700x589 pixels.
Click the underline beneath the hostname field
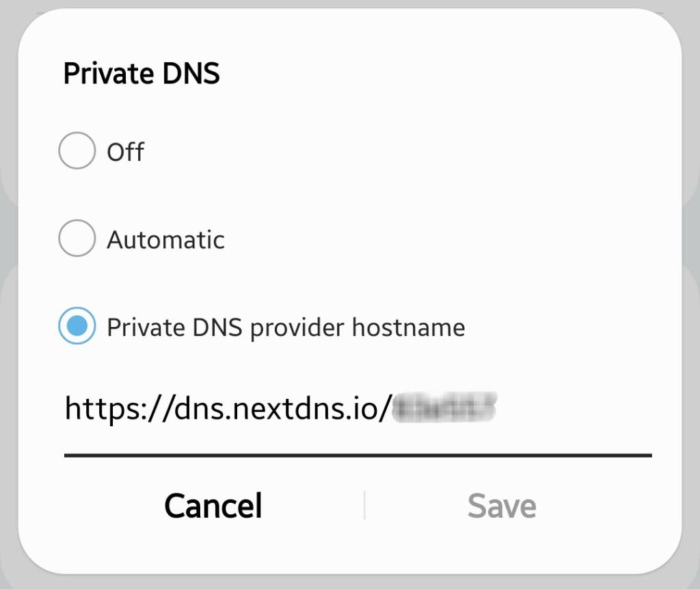coord(357,455)
